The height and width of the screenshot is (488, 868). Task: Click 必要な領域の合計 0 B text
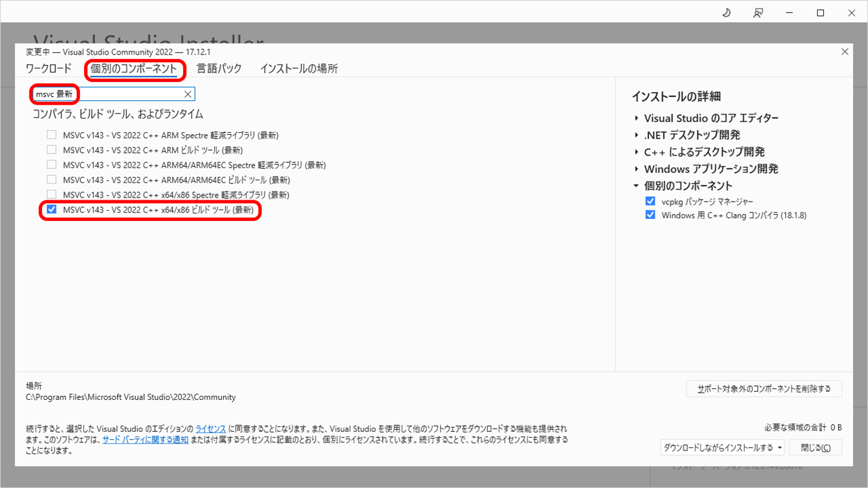point(803,427)
